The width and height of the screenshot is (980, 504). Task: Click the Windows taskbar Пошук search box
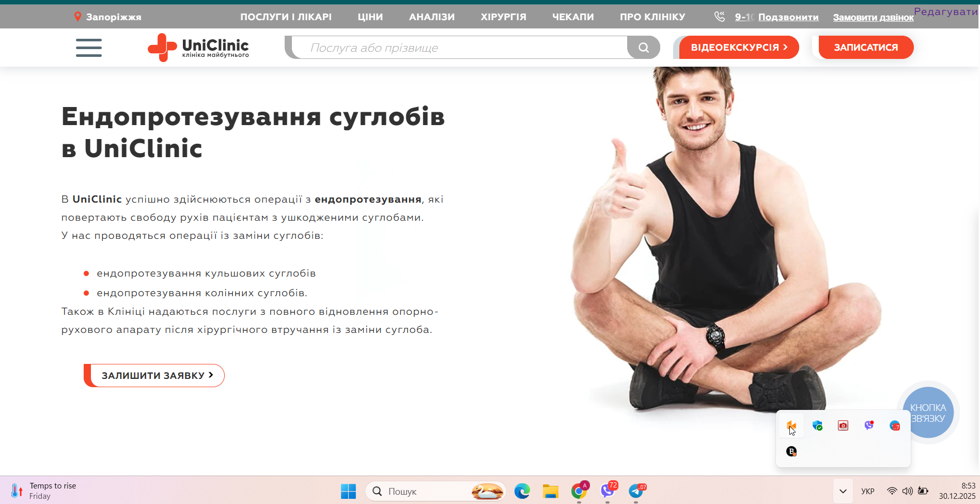(435, 491)
